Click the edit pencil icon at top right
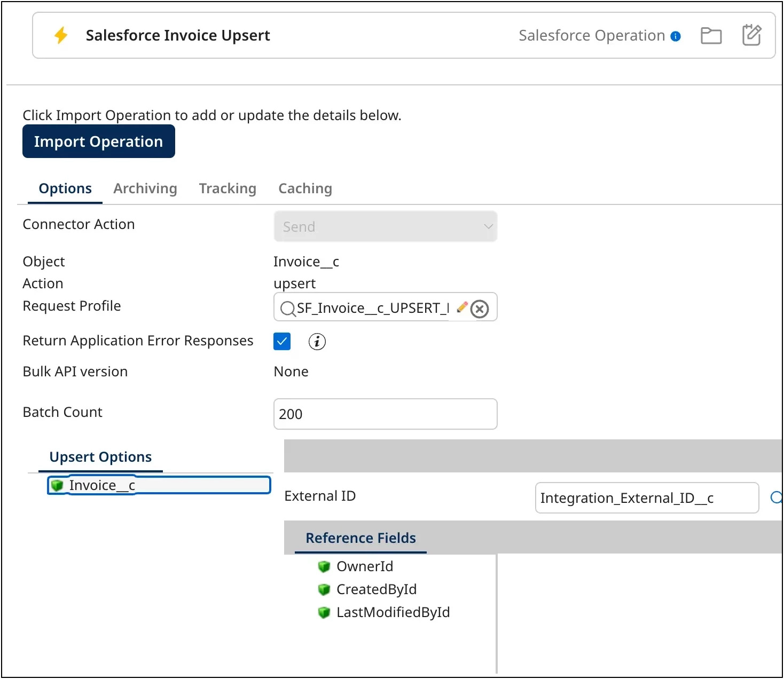Image resolution: width=784 pixels, height=679 pixels. [x=751, y=35]
